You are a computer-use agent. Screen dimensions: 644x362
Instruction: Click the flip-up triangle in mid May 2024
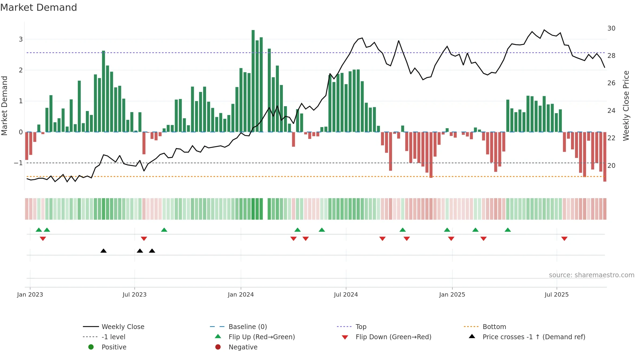(x=322, y=230)
